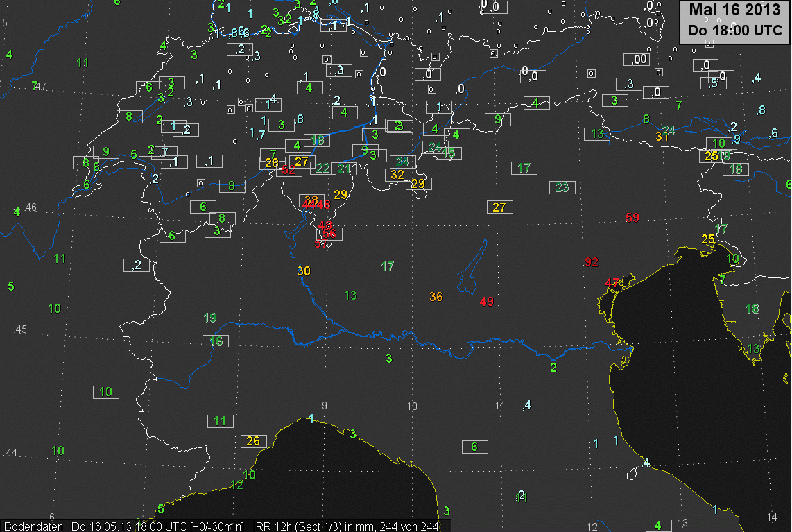Click the Do 18:00 UTC time label
Image resolution: width=792 pixels, height=532 pixels.
click(x=734, y=31)
